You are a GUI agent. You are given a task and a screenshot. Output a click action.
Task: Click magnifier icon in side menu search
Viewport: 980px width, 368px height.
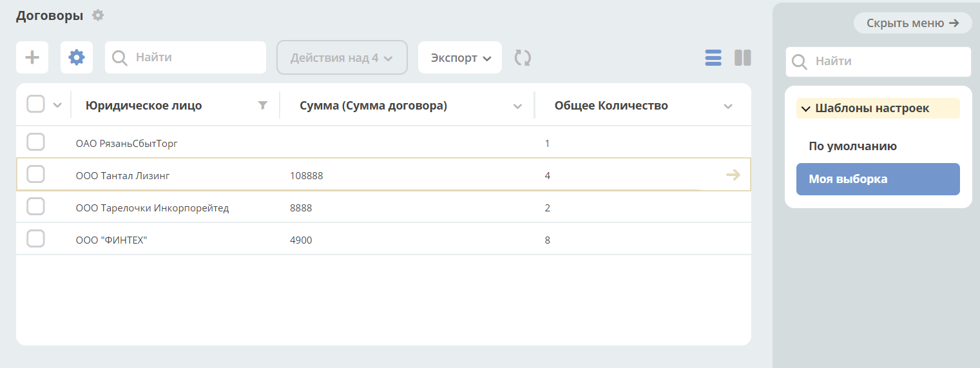(x=800, y=62)
